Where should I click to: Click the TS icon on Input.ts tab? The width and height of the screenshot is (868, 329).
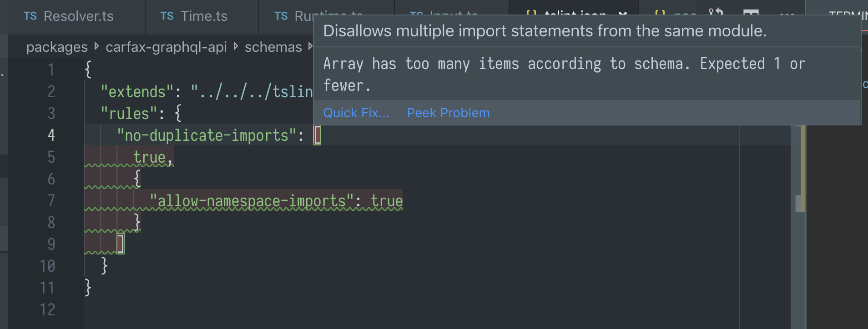click(x=417, y=14)
